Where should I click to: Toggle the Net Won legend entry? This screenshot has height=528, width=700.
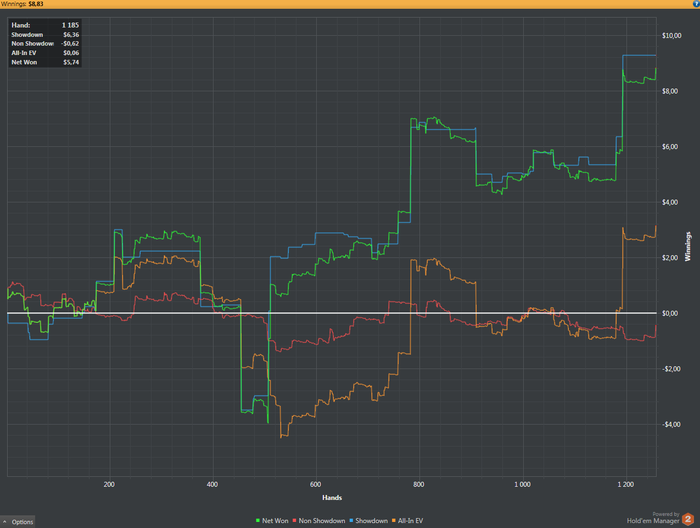pos(272,521)
